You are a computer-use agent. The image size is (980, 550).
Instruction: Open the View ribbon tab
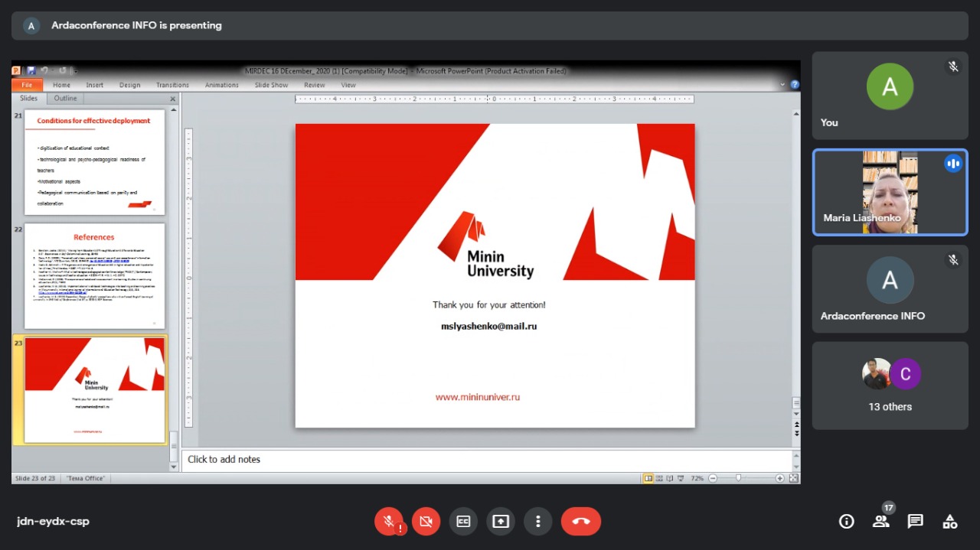point(348,85)
